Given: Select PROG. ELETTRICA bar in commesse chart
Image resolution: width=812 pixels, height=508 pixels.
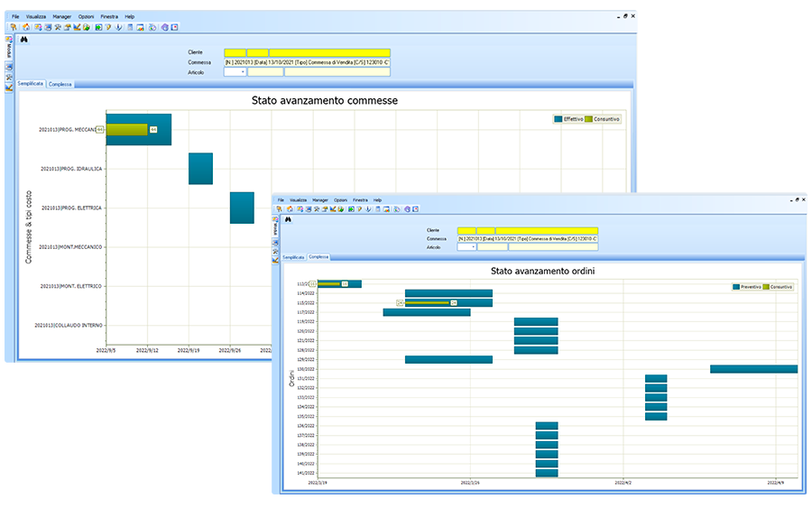Looking at the screenshot, I should [x=242, y=208].
